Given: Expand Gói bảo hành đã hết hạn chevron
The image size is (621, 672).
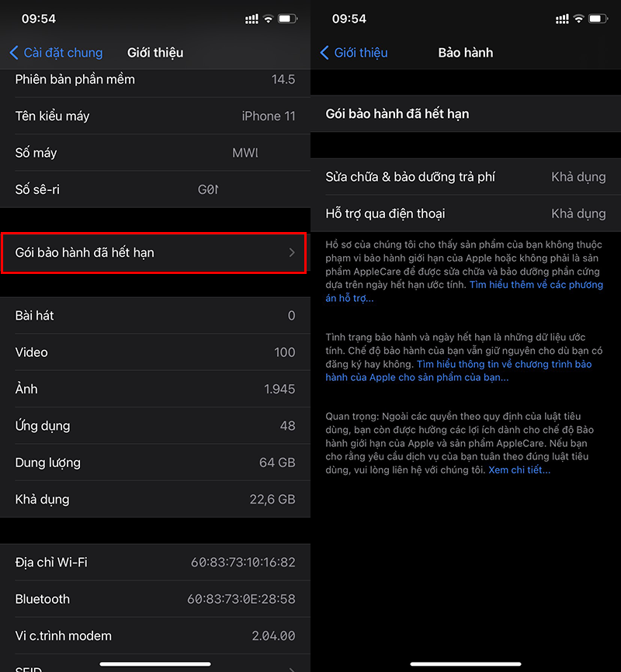Looking at the screenshot, I should [x=292, y=253].
